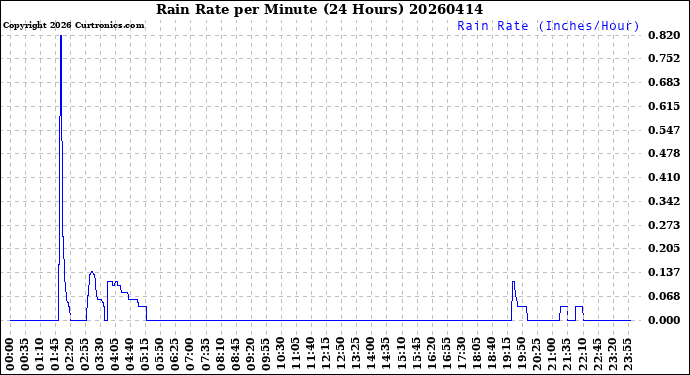Click the 0.137 y-axis value
This screenshot has height=375, width=690.
pyautogui.click(x=664, y=272)
